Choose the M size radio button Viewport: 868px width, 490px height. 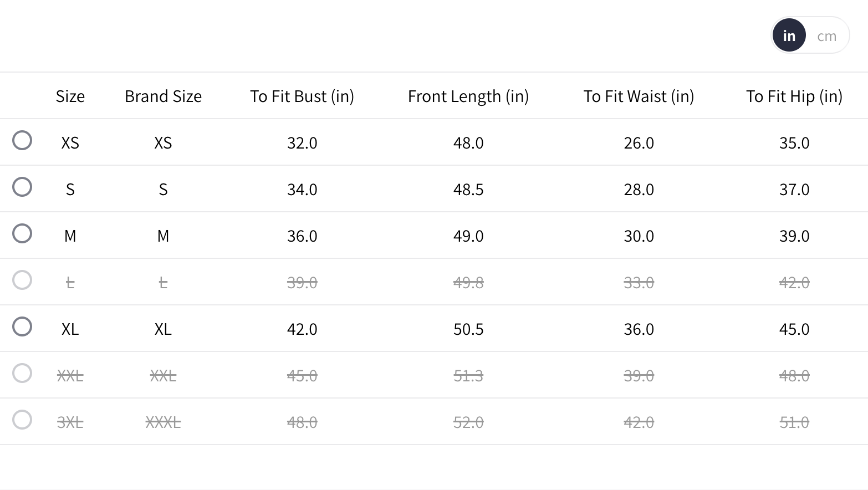[22, 233]
